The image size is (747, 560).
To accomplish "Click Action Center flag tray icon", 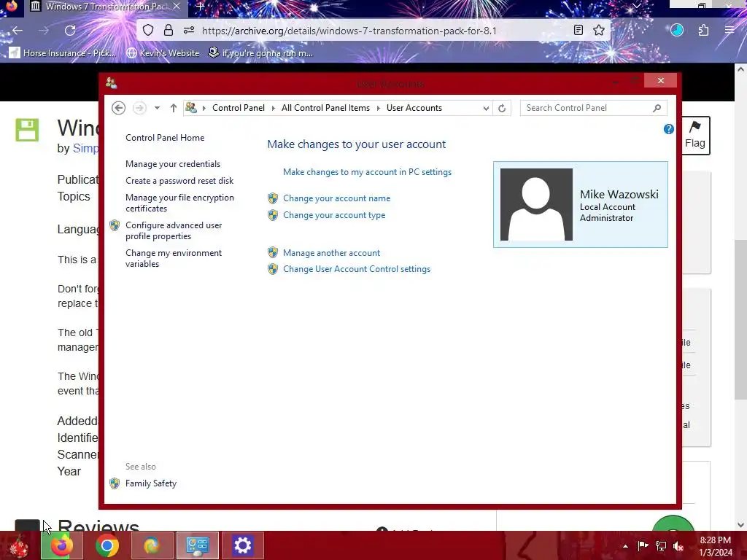I will (x=643, y=546).
